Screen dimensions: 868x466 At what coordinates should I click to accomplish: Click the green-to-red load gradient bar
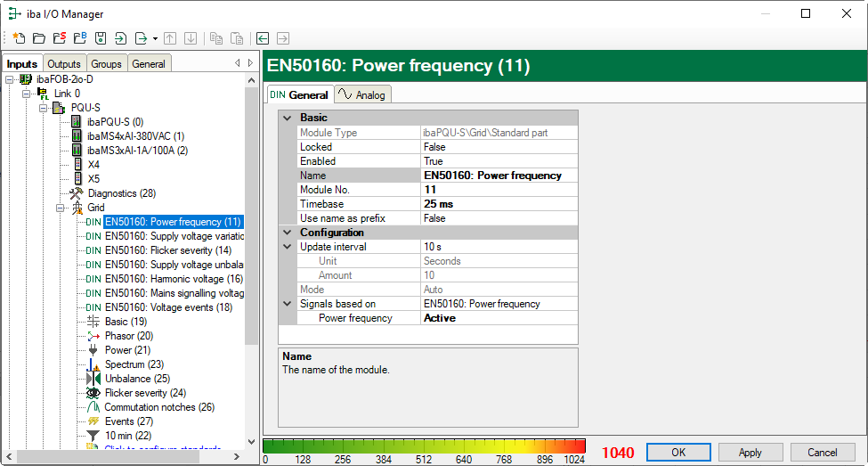click(x=425, y=446)
